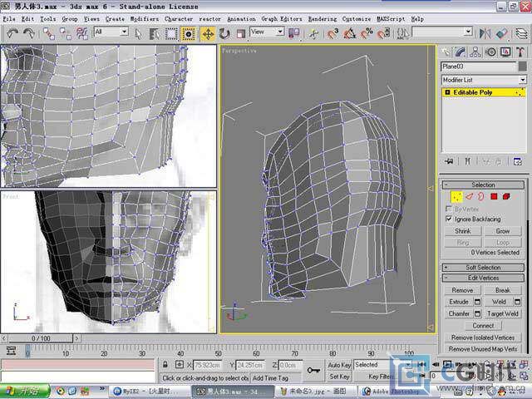Click the Remove vertices button
Viewport: 532px width, 399px height.
tap(462, 290)
